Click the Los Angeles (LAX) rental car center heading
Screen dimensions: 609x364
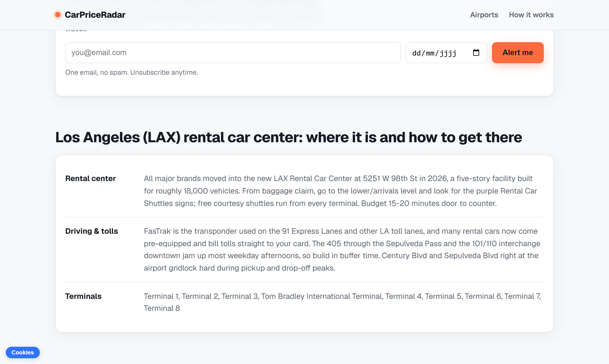tap(288, 137)
